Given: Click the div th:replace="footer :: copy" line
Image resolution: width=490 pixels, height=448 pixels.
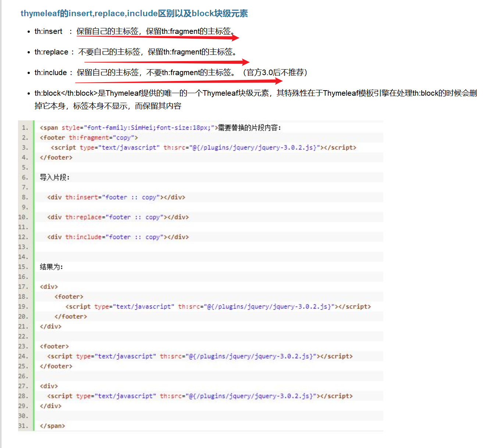Looking at the screenshot, I should [118, 217].
